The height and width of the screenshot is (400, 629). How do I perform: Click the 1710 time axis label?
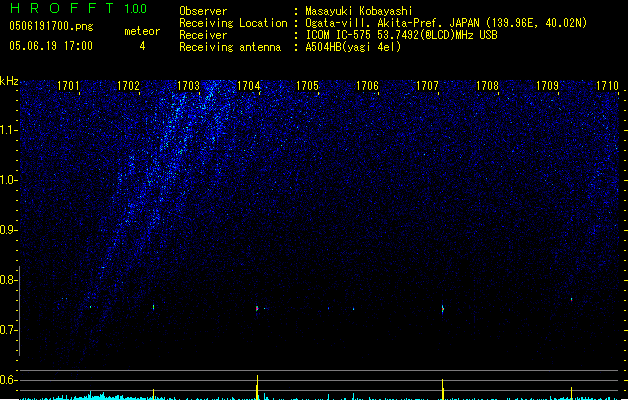[x=607, y=86]
